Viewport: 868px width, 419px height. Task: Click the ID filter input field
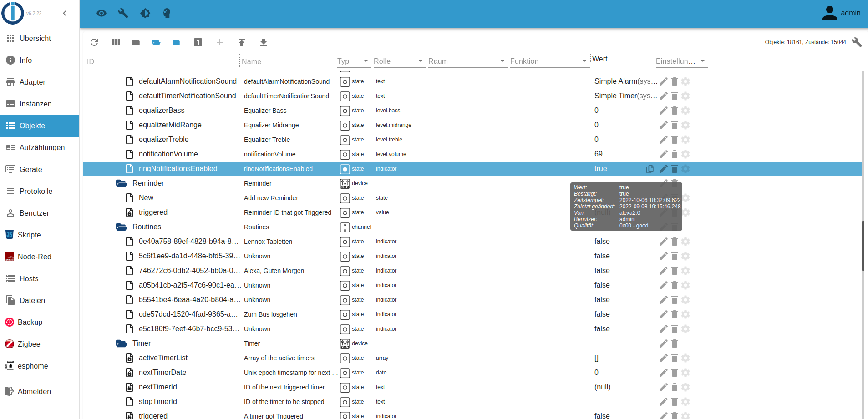162,61
